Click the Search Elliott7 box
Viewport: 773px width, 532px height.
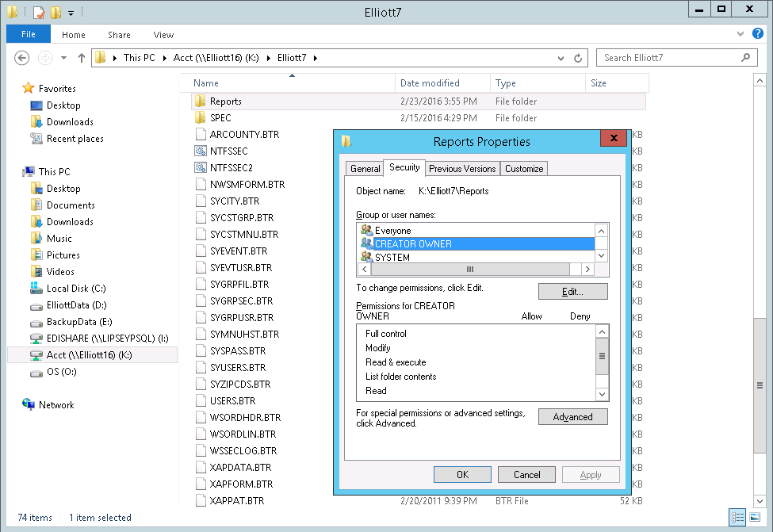(x=670, y=58)
